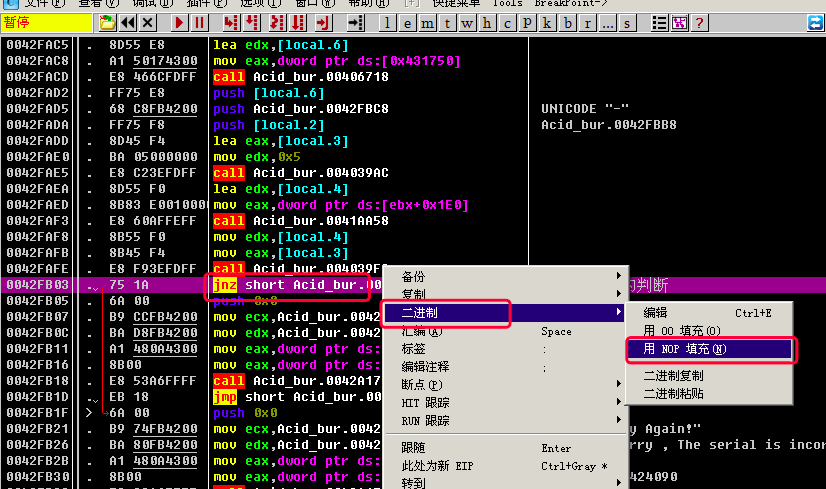The height and width of the screenshot is (489, 826).
Task: Open the Threads window with 't' button
Action: click(x=448, y=23)
